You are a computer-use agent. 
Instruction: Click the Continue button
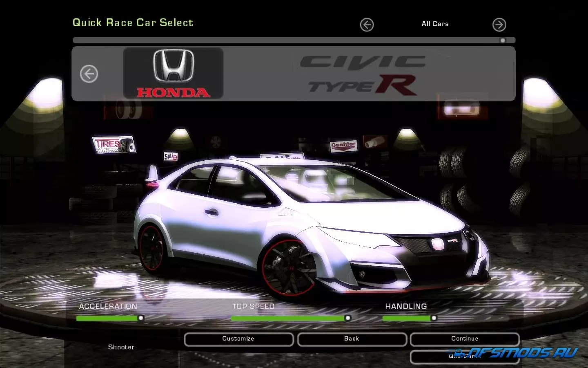(465, 339)
